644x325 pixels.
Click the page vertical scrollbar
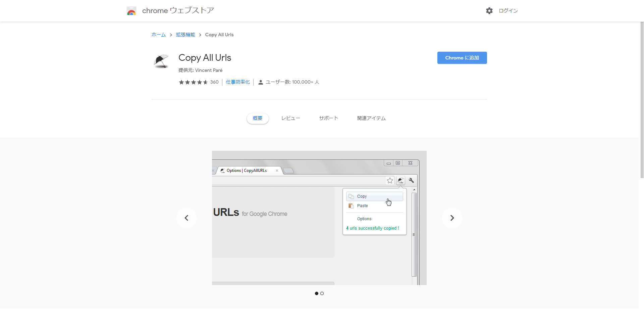(642, 101)
